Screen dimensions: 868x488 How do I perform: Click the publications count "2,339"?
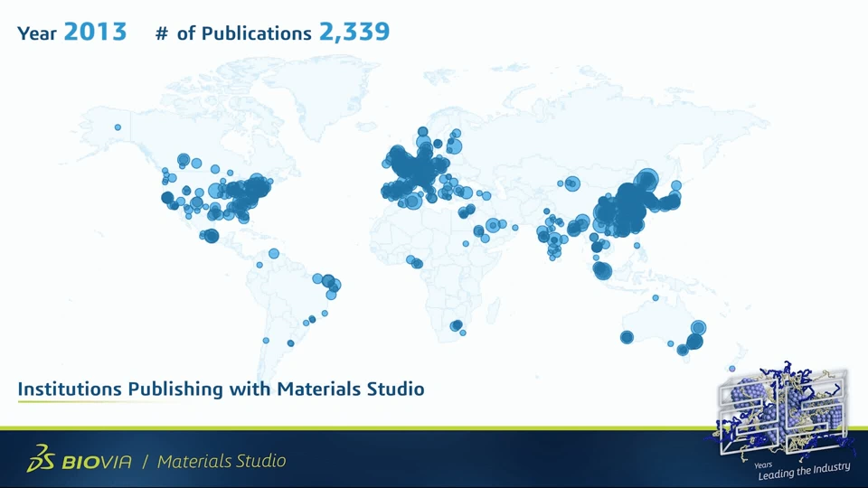(x=354, y=33)
